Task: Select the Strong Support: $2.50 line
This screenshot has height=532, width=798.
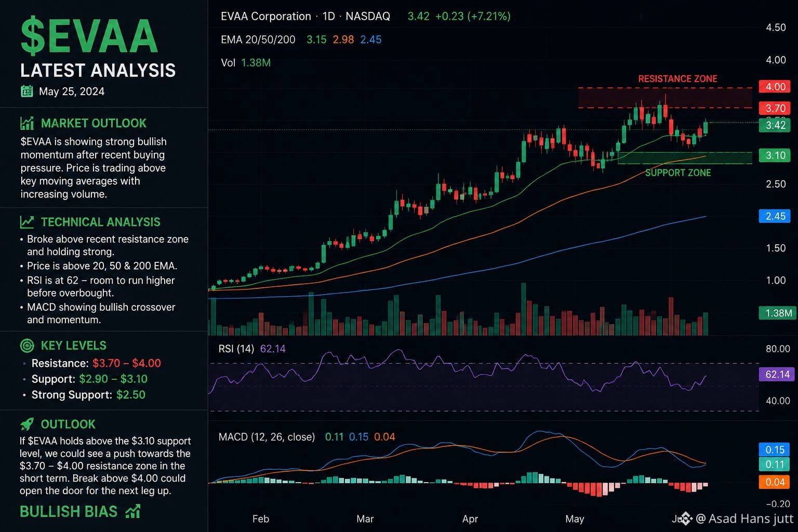Action: (88, 394)
